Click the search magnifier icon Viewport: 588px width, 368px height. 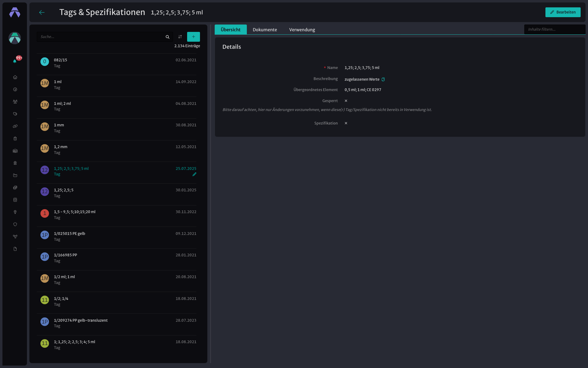tap(168, 37)
